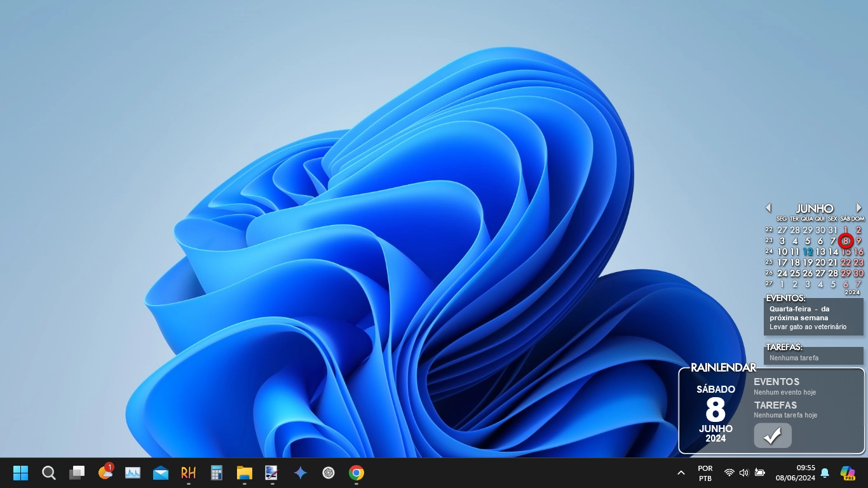Open taskbar Search magnifier
868x488 pixels.
tap(49, 473)
